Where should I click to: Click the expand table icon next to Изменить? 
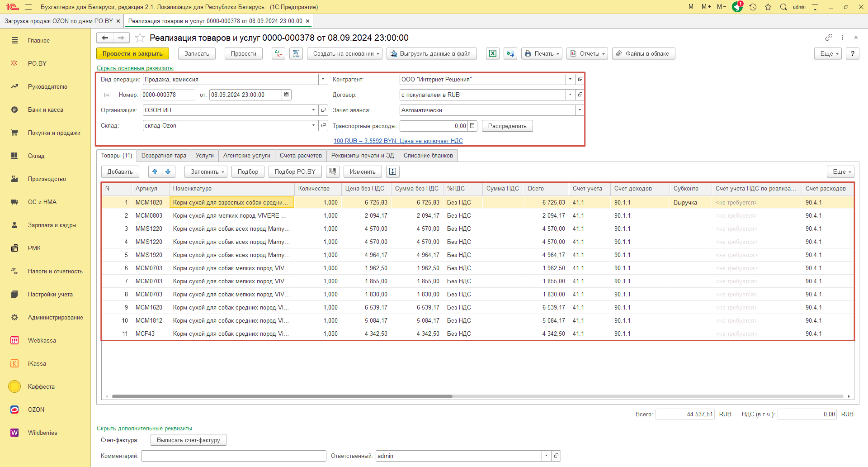tap(392, 172)
